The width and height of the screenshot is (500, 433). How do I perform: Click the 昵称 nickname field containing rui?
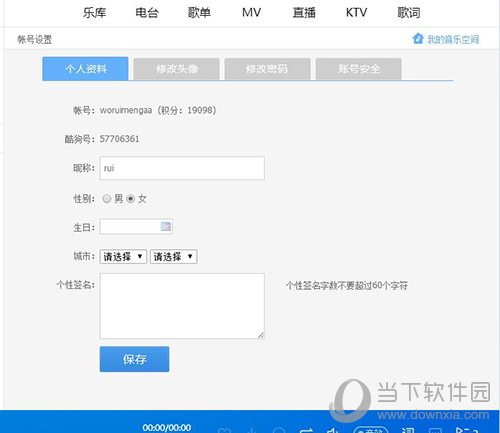pyautogui.click(x=182, y=168)
